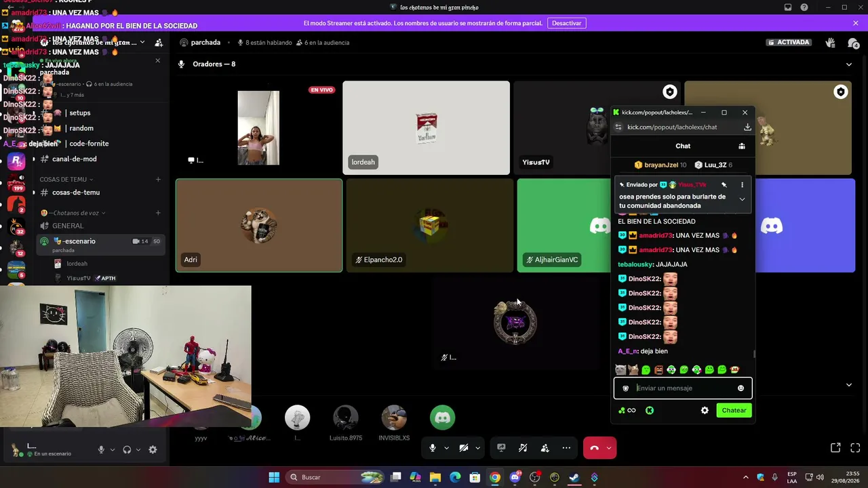The height and width of the screenshot is (488, 868).
Task: Open Discord help icon in title bar
Action: coord(804,7)
